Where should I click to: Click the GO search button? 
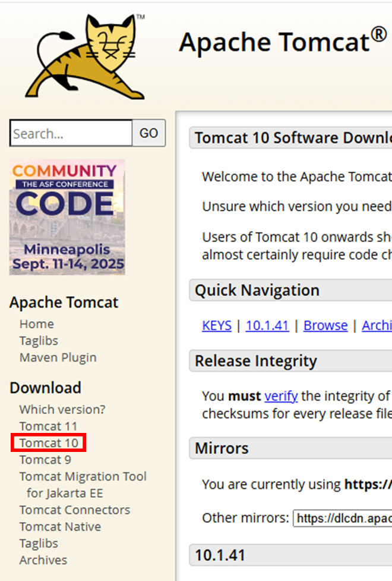pyautogui.click(x=149, y=133)
